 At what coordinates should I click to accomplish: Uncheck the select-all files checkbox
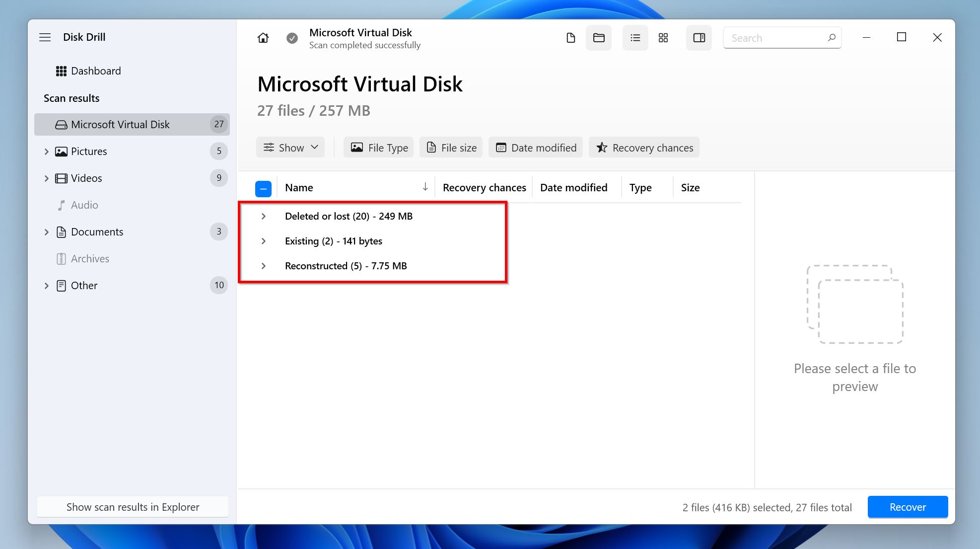pyautogui.click(x=263, y=188)
